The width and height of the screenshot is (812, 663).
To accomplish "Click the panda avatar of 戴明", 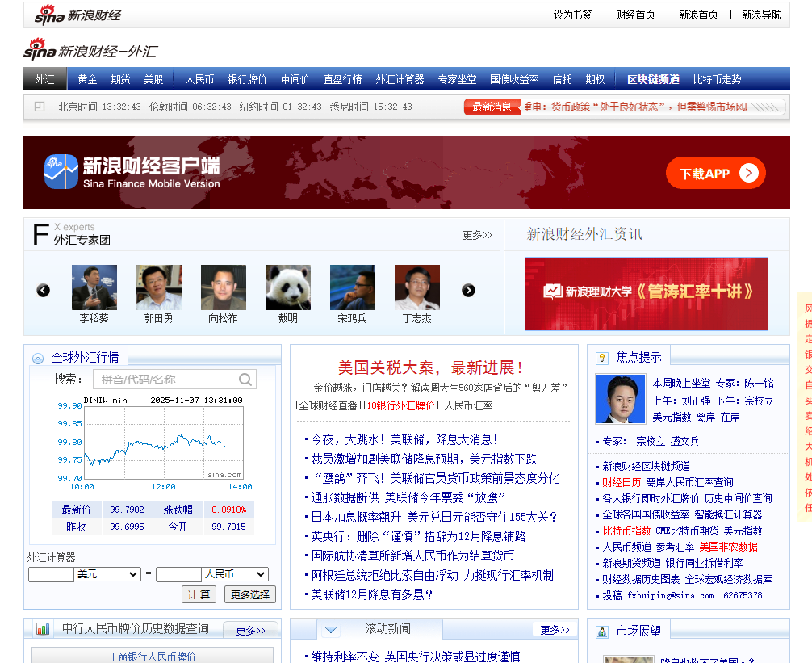I will point(288,287).
